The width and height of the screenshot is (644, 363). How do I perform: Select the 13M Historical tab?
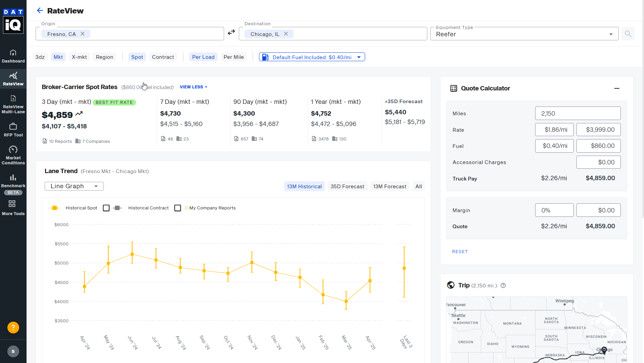point(304,187)
